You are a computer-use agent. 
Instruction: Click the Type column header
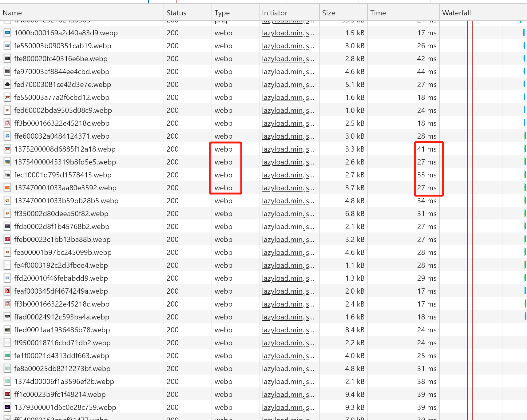point(222,13)
